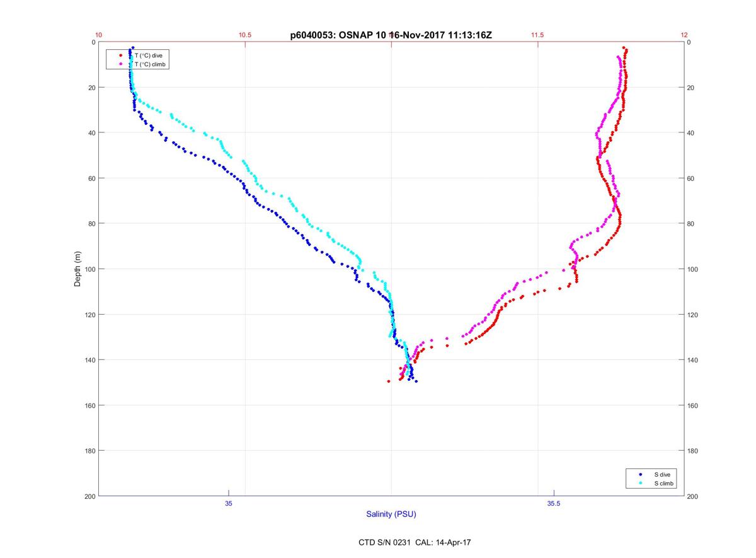Click the blue 35.5 salinity tick label
756x558 pixels.
point(554,503)
